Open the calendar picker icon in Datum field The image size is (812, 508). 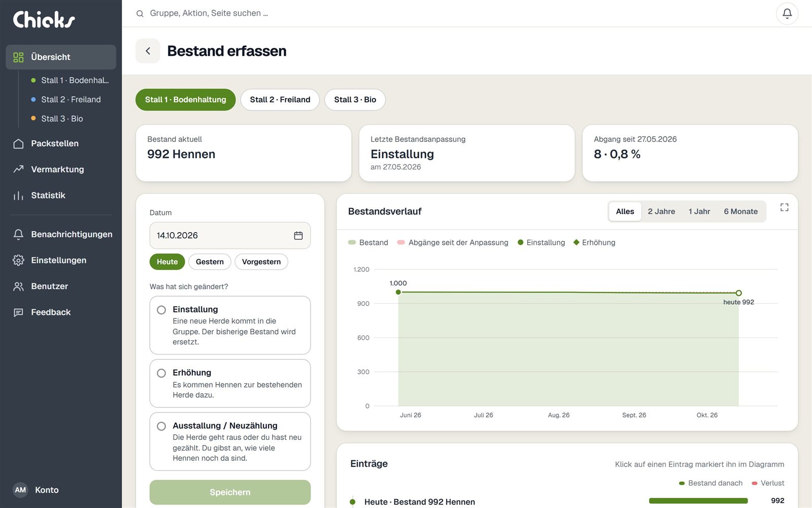298,235
